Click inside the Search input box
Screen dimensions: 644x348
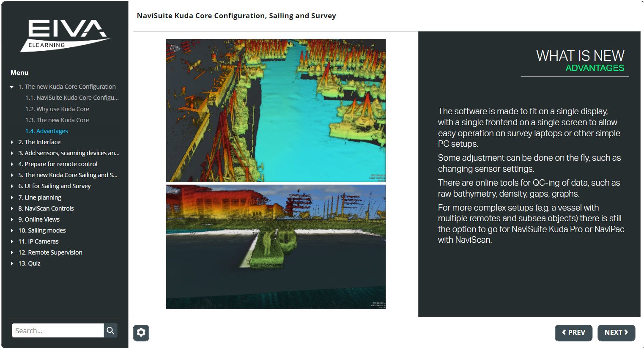[58, 330]
